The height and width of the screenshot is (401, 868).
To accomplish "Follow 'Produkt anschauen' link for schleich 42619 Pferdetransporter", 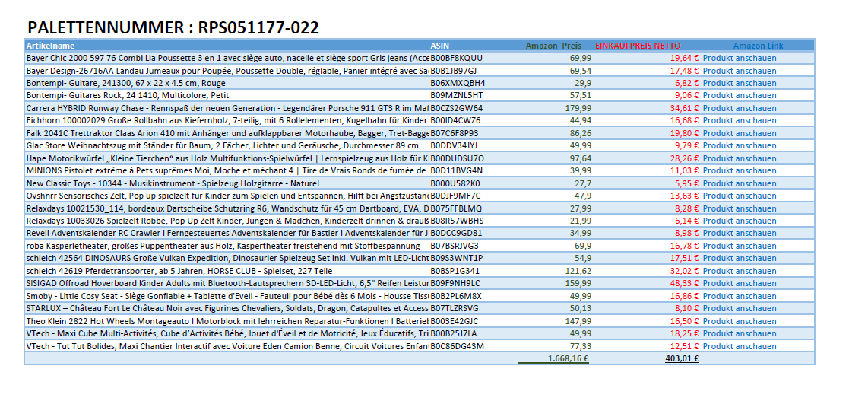I will coord(739,271).
